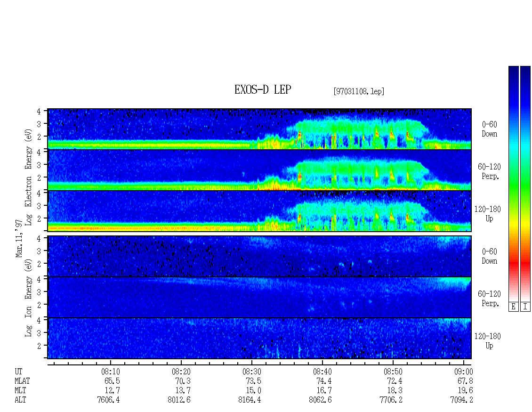
Task: Click MLT value 15.0
Action: click(x=253, y=391)
